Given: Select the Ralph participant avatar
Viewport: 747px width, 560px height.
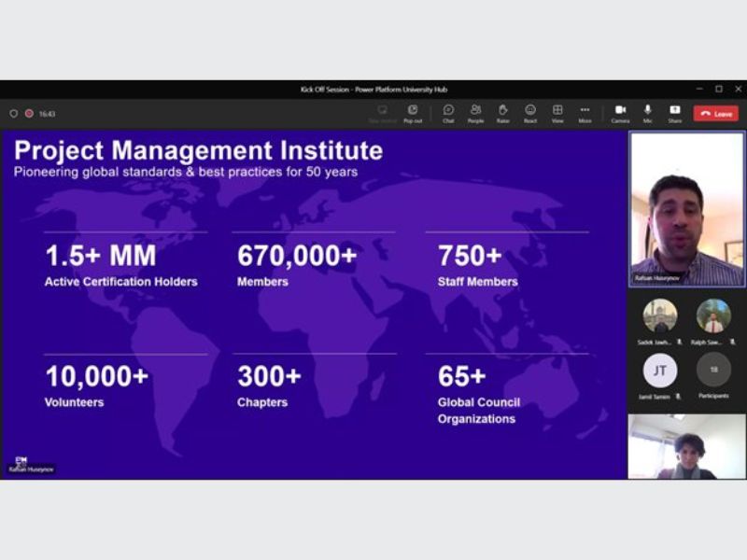Looking at the screenshot, I should pos(713,315).
